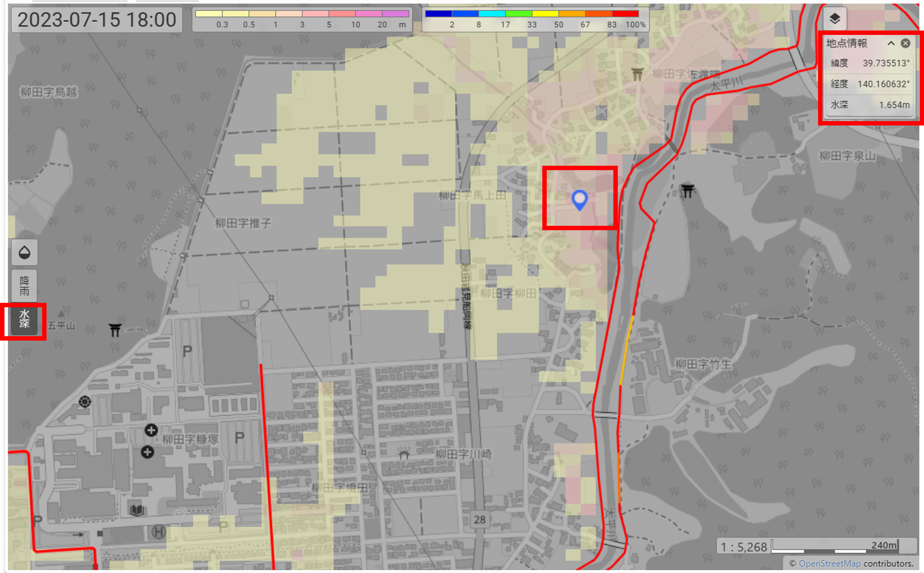This screenshot has height=573, width=924.
Task: Open the map layers switcher icon
Action: coord(835,18)
